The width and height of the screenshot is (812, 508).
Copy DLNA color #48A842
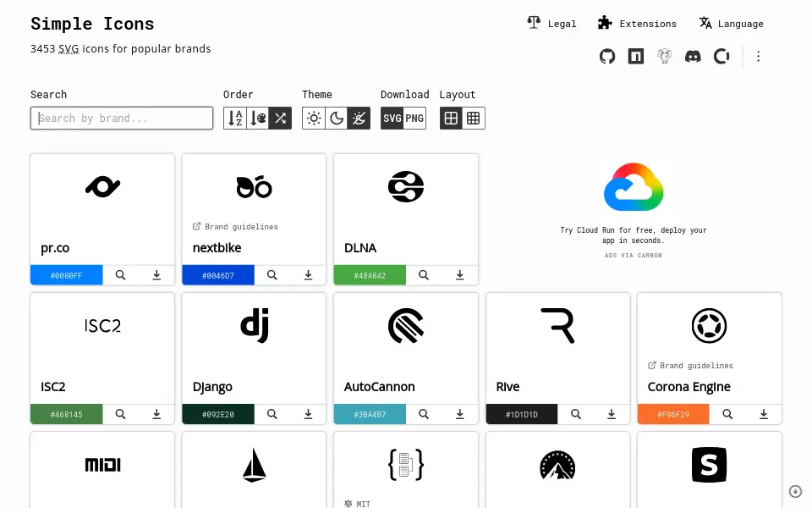tap(370, 275)
